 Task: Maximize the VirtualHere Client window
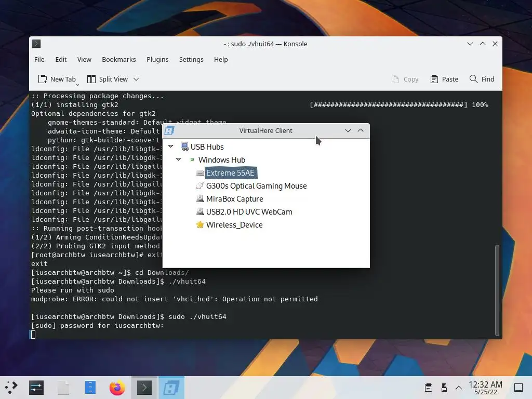click(x=361, y=130)
